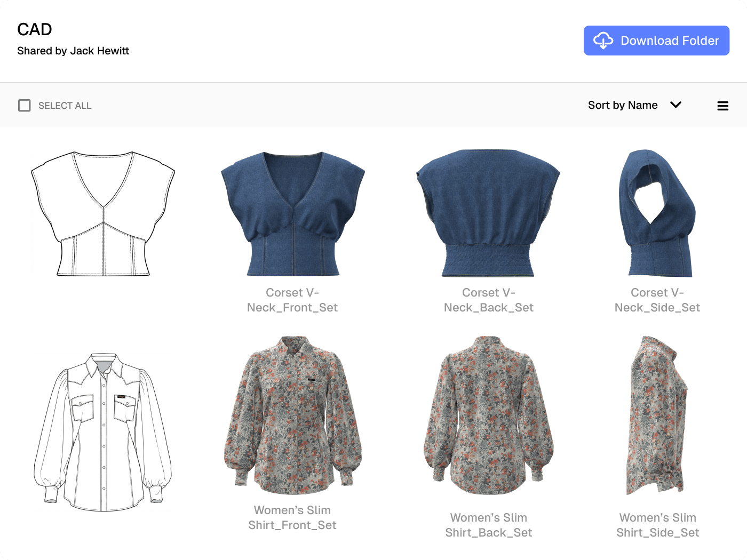
Task: Click the Corset V-Neck_Side_Set file name
Action: (x=657, y=300)
